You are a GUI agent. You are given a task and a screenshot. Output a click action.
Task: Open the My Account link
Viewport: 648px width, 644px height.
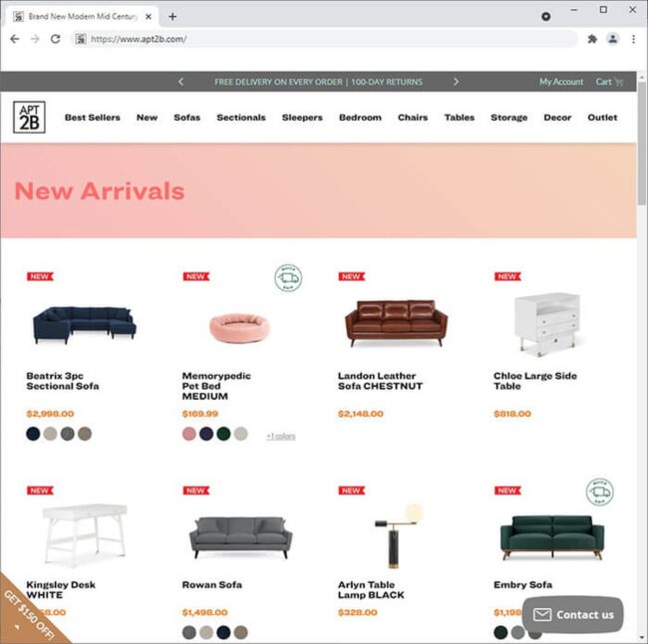coord(561,82)
